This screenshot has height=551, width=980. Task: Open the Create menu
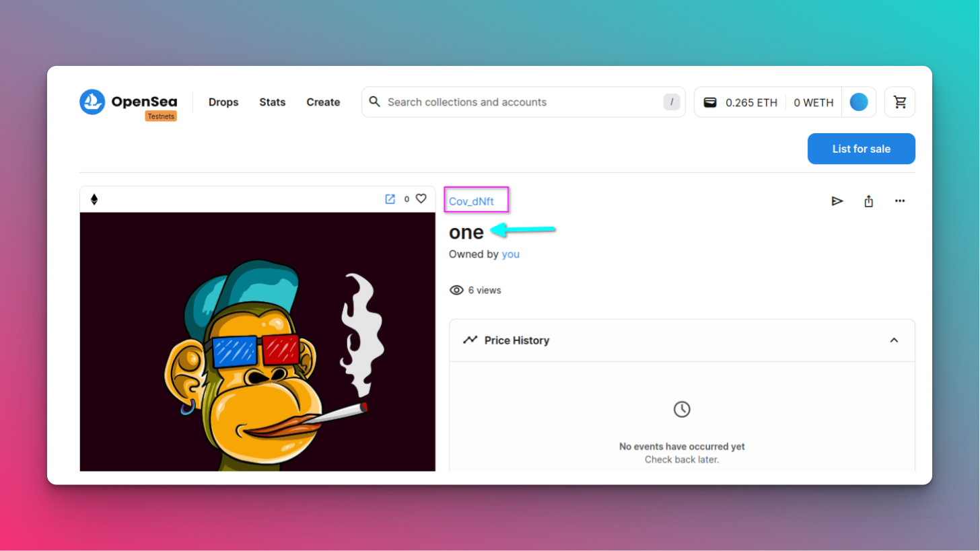(x=323, y=102)
